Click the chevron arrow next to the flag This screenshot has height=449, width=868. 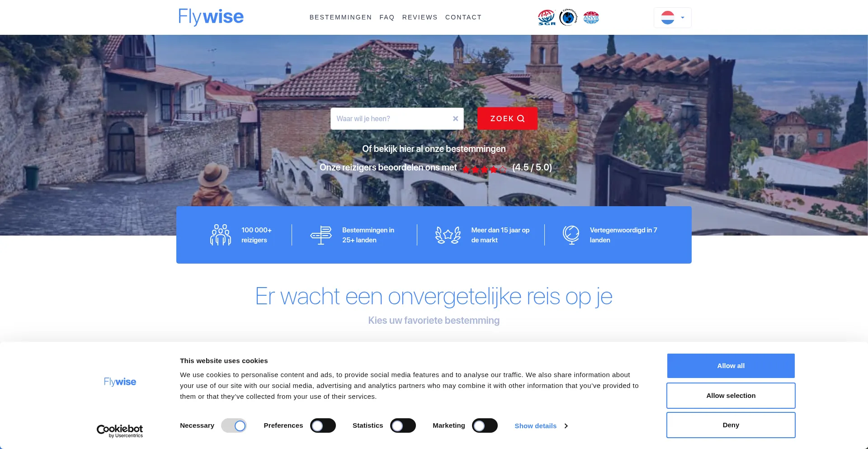(x=682, y=18)
